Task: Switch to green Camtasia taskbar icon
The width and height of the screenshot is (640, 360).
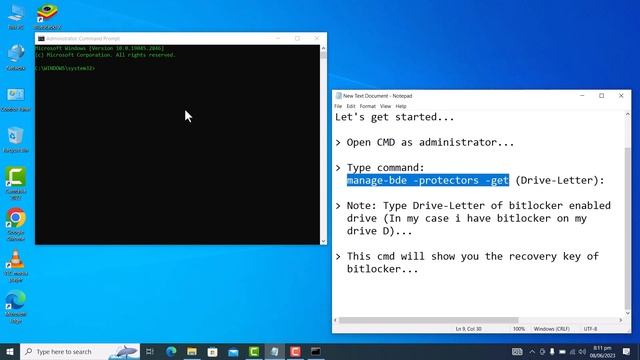Action: tap(254, 351)
